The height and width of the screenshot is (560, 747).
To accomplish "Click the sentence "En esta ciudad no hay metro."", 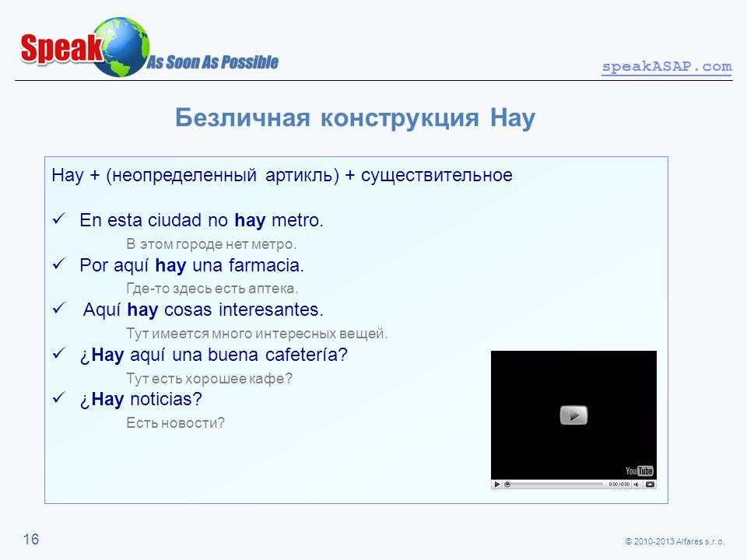I will click(x=202, y=220).
